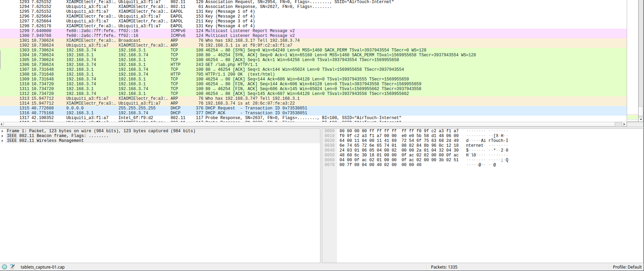Select EAPOL Key Message 2 of 4 packet
This screenshot has height=271, width=644.
point(313,16)
